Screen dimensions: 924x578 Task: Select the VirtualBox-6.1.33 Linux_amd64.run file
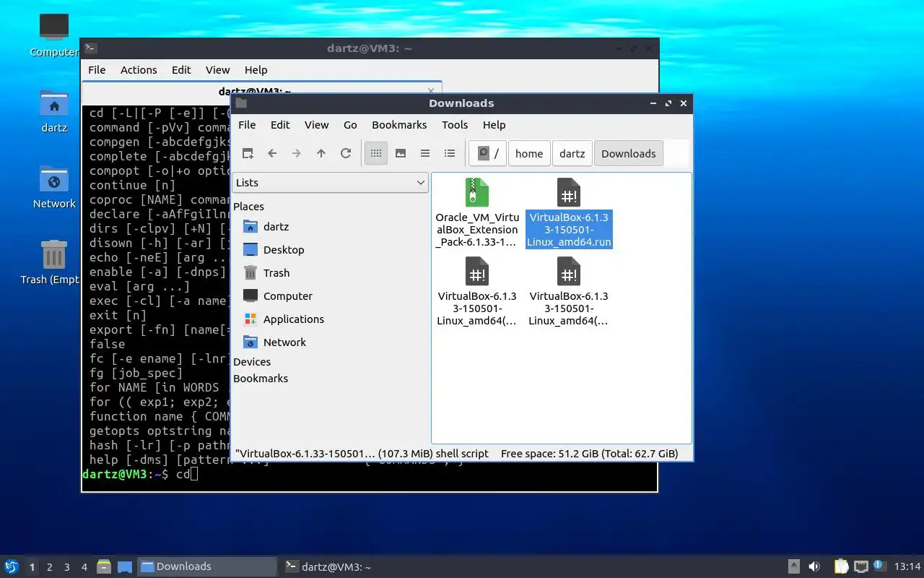point(569,213)
